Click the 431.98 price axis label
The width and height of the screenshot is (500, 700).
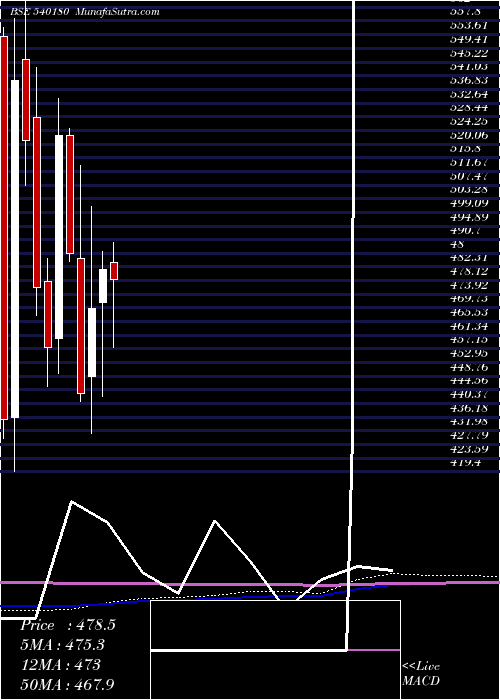[x=469, y=421]
